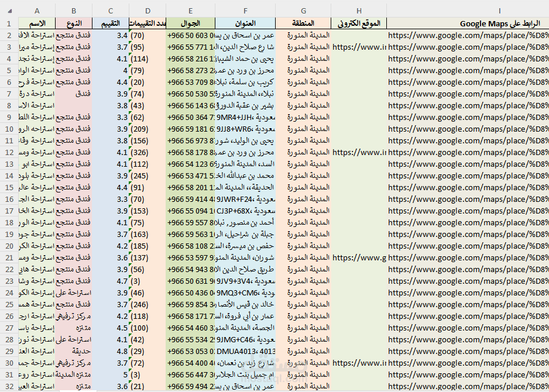Click phone cell starting +966 59 563
Screen dimensions: 549x392
(190, 235)
